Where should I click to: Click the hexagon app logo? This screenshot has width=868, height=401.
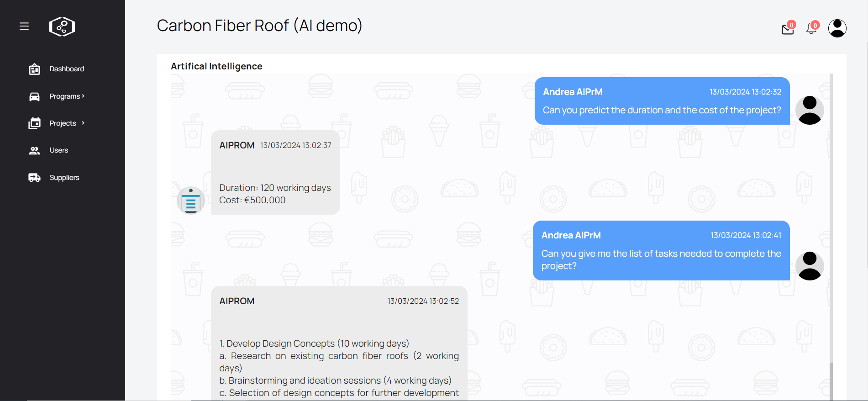point(62,26)
